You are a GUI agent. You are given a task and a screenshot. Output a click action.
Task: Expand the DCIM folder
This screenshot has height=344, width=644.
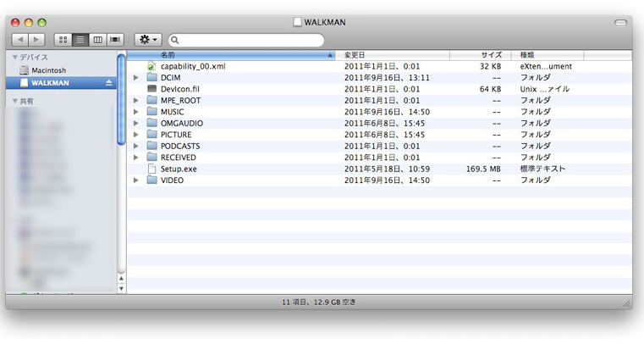136,78
